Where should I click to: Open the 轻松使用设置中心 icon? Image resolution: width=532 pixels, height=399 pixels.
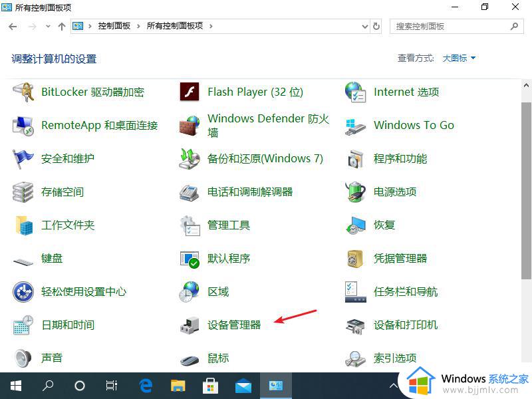pos(23,292)
